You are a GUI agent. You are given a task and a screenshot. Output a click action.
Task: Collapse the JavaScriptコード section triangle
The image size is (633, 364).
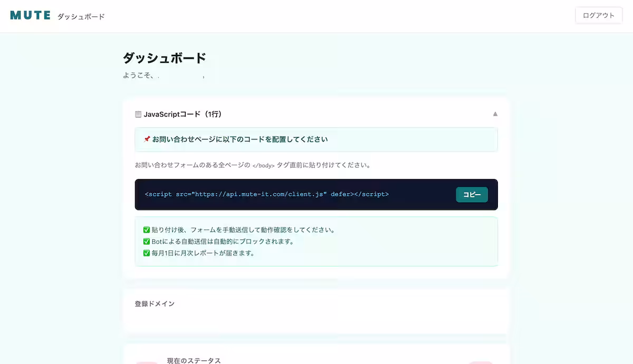(495, 114)
